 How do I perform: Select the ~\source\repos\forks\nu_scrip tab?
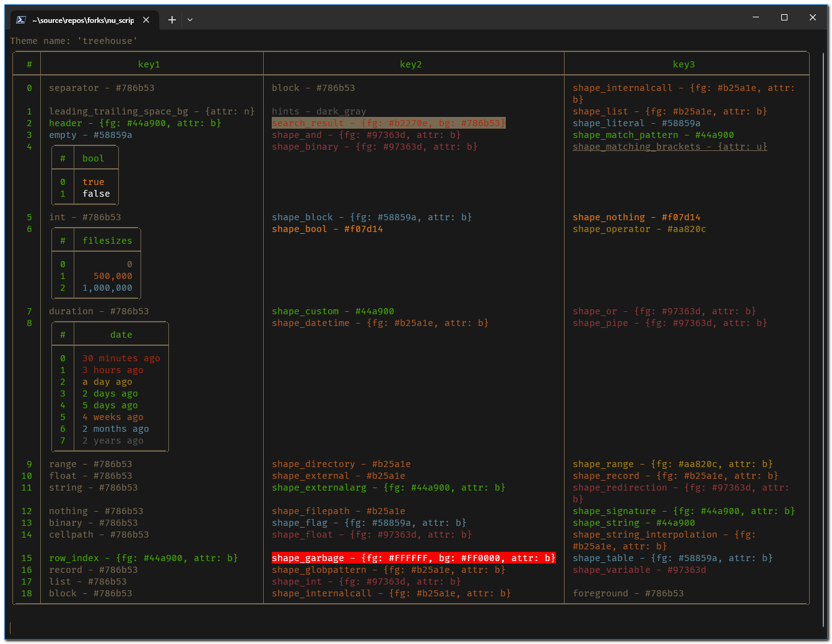[x=83, y=20]
